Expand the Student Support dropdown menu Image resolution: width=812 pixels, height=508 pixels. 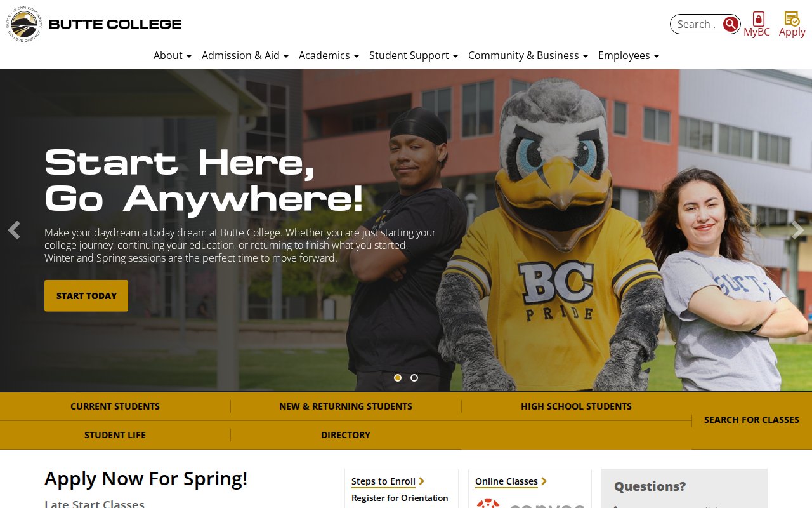click(414, 55)
